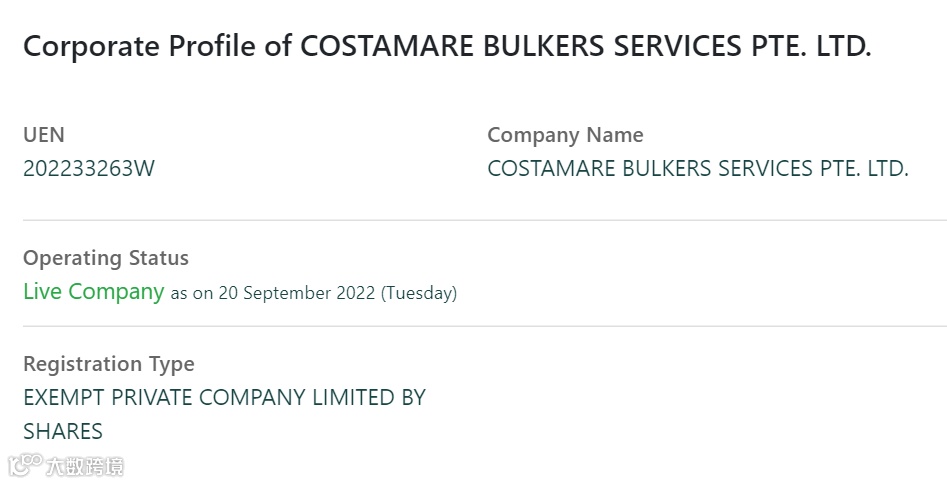Screen dimensions: 947x484
Task: Click the words "as on" after Live Company
Action: click(x=191, y=294)
